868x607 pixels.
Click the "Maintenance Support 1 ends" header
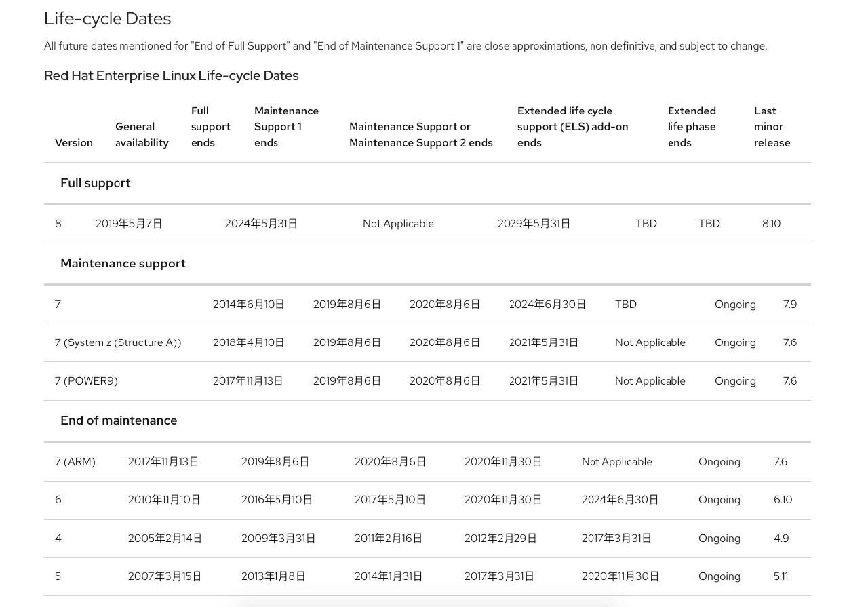[285, 127]
